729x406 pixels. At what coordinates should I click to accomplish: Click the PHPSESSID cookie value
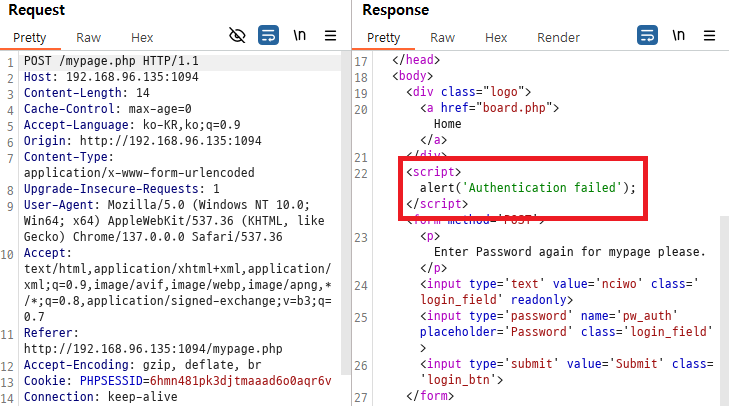pyautogui.click(x=240, y=381)
